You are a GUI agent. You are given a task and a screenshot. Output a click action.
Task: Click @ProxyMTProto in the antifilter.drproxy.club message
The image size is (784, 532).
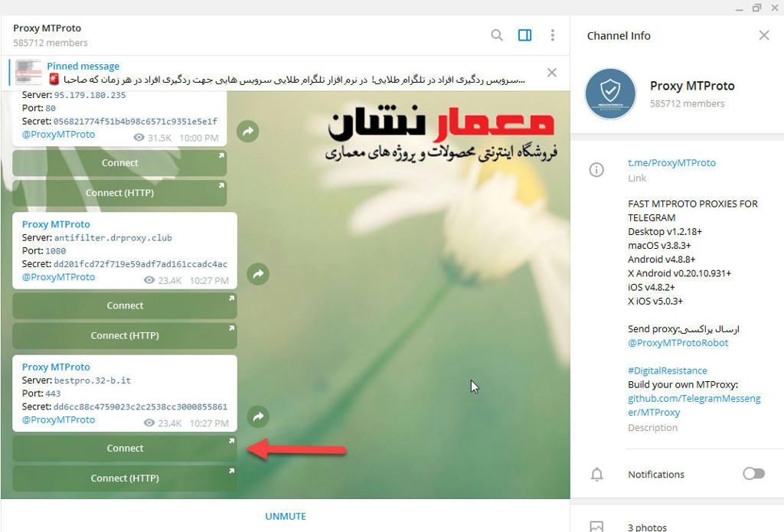tap(58, 277)
